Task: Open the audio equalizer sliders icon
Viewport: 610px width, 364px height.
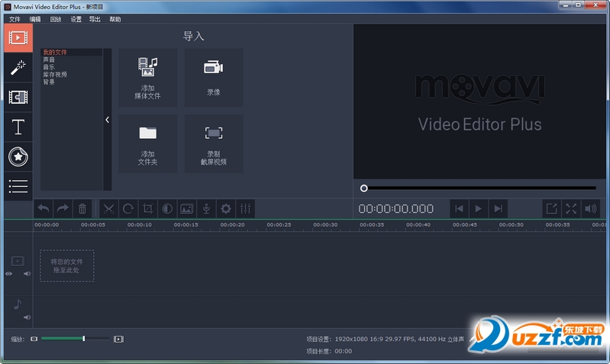Action: [246, 209]
